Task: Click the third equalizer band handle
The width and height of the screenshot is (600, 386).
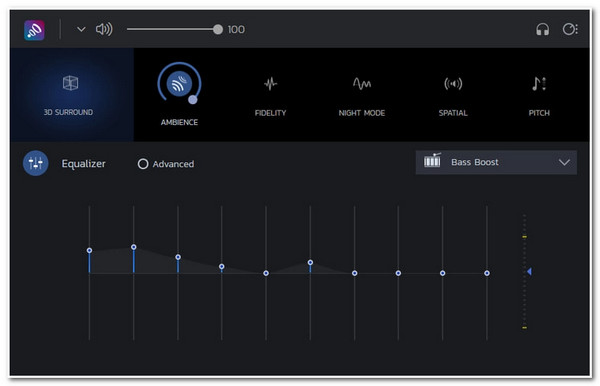Action: (178, 257)
